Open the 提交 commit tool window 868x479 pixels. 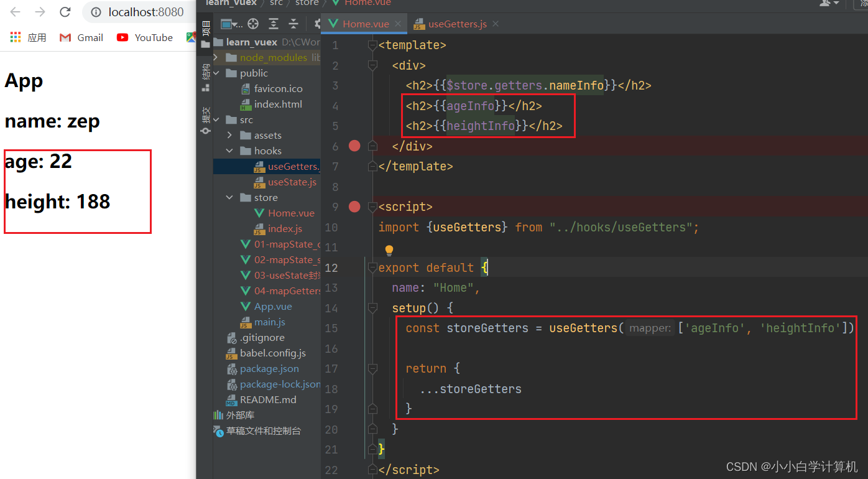[206, 120]
